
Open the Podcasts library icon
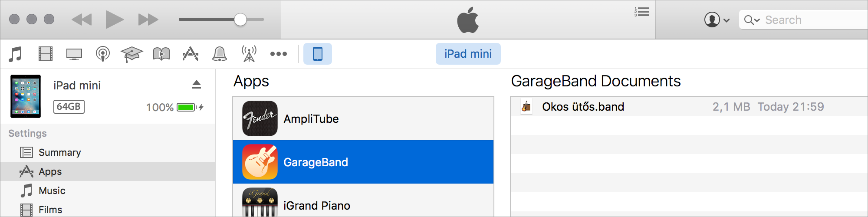pyautogui.click(x=103, y=54)
